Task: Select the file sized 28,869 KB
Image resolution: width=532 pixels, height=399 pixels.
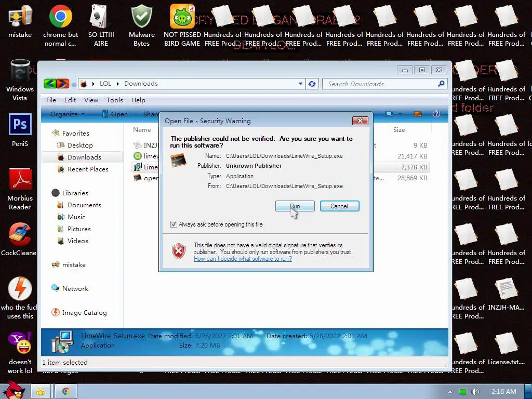Action: pyautogui.click(x=280, y=178)
